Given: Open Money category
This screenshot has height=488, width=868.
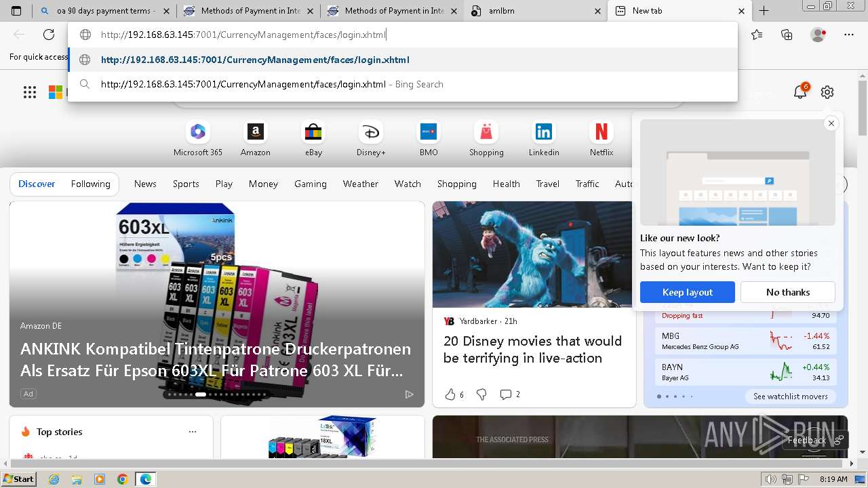Looking at the screenshot, I should (263, 184).
